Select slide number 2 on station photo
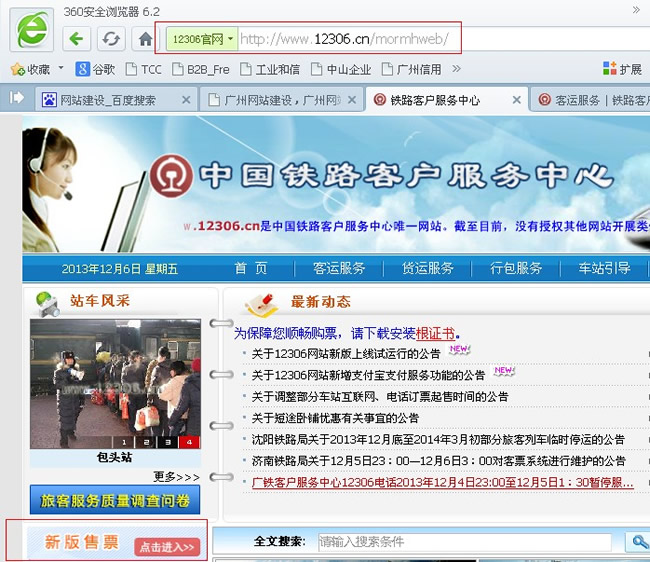The width and height of the screenshot is (650, 562). (x=146, y=441)
